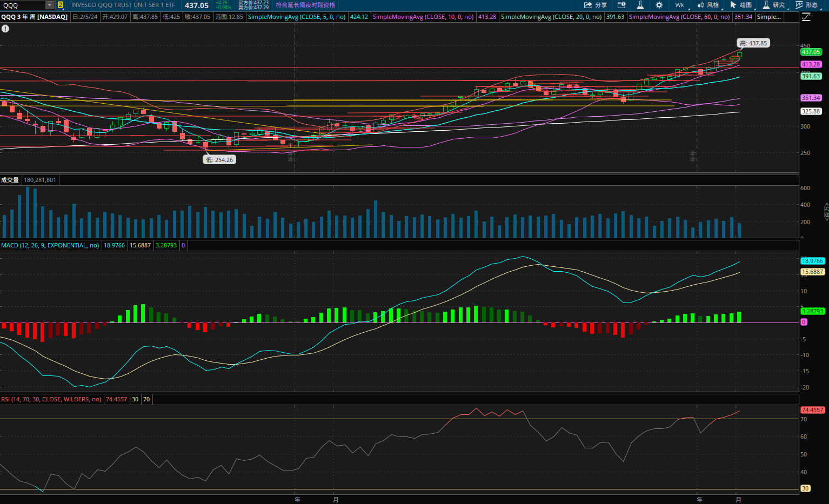Click the +4.26 price change value

[x=222, y=3]
